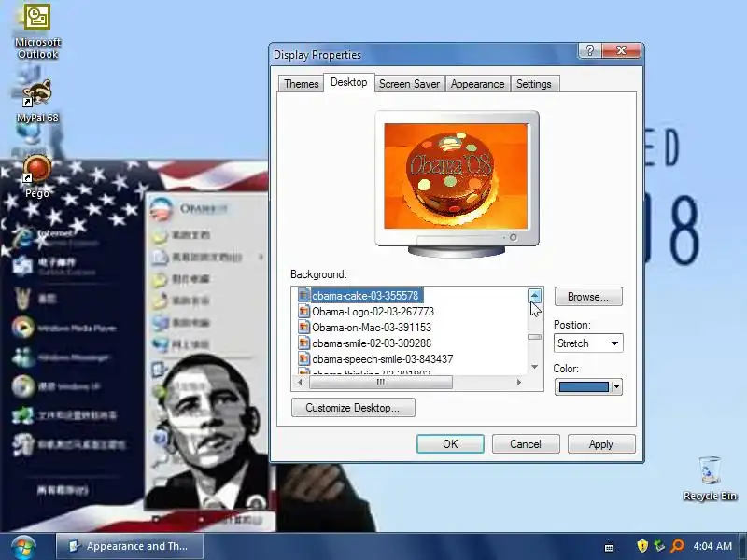This screenshot has height=560, width=747.
Task: Click the 4:04 AM taskbar clock
Action: click(x=712, y=546)
